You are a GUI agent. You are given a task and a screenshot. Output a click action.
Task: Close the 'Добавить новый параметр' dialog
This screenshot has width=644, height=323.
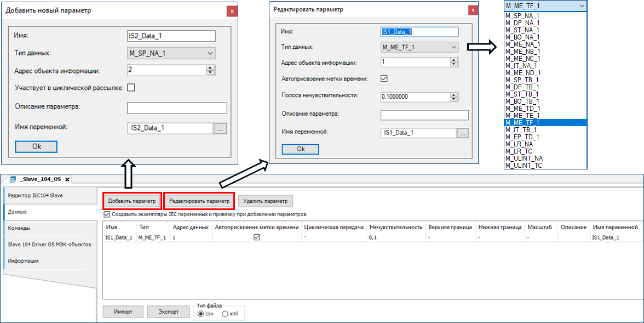pyautogui.click(x=232, y=11)
